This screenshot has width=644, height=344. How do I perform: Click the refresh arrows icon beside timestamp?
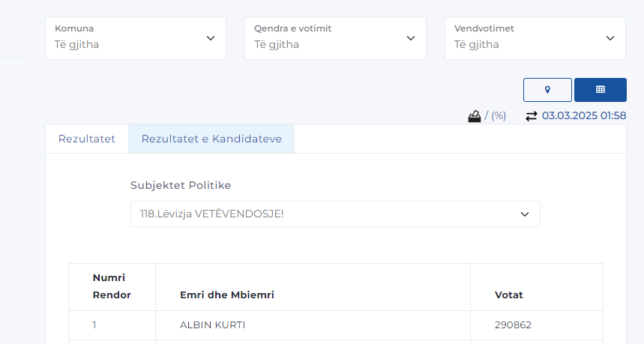[532, 116]
